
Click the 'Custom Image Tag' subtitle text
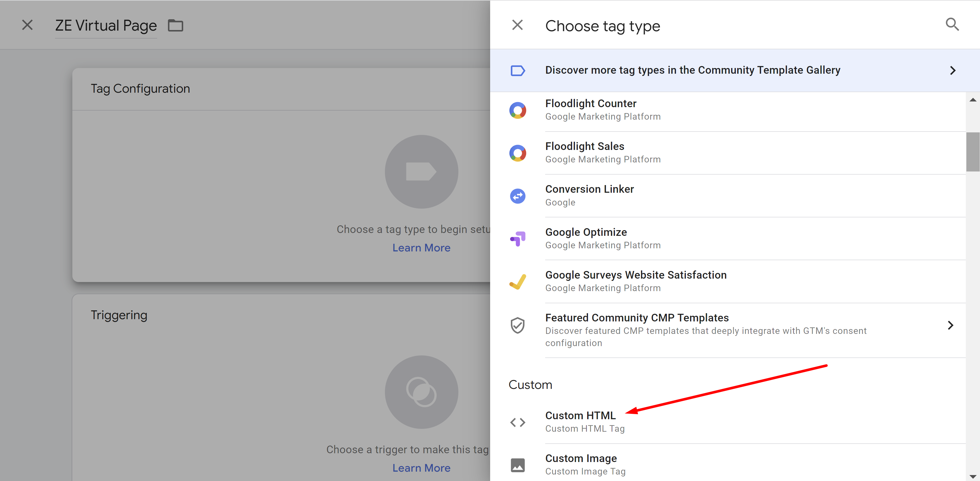coord(585,471)
